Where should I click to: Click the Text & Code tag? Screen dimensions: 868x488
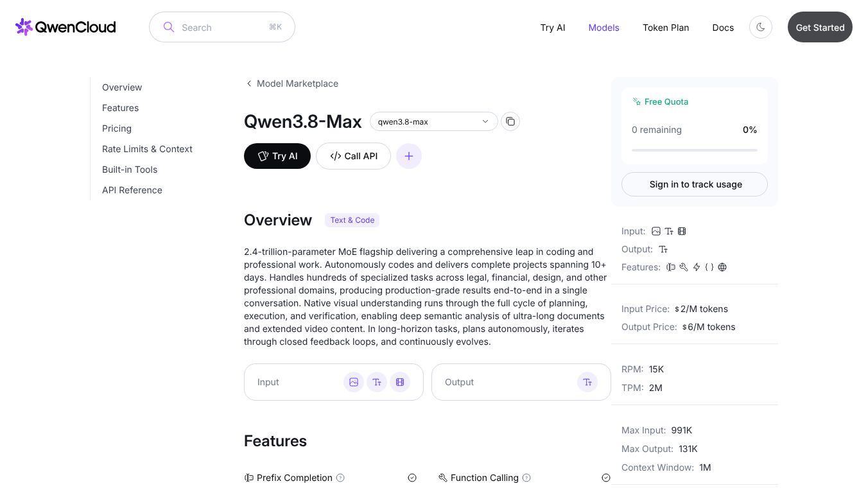point(352,220)
